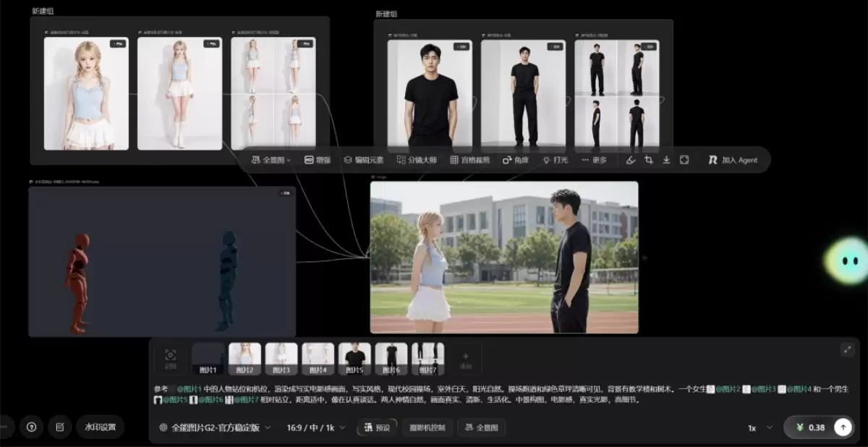
Task: Select 图片4 thumbnail in reference strip
Action: (318, 358)
